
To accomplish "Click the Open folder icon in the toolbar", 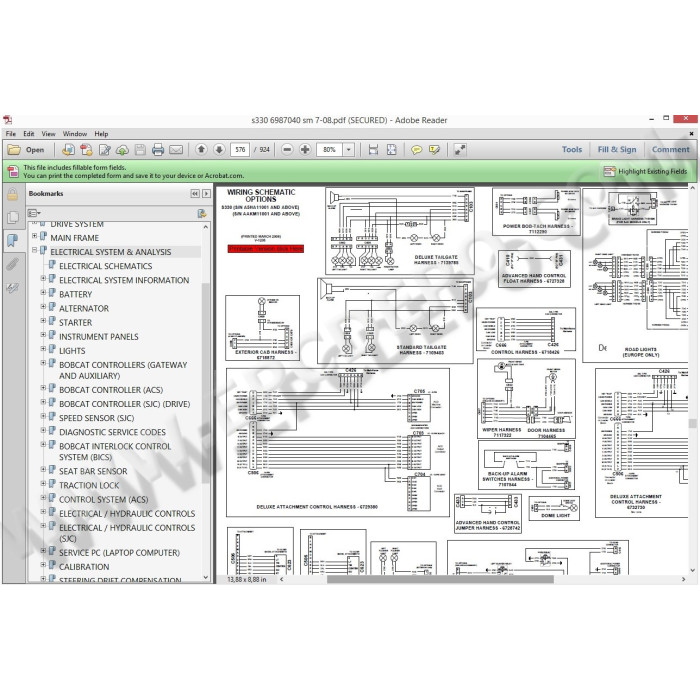I will pyautogui.click(x=14, y=150).
